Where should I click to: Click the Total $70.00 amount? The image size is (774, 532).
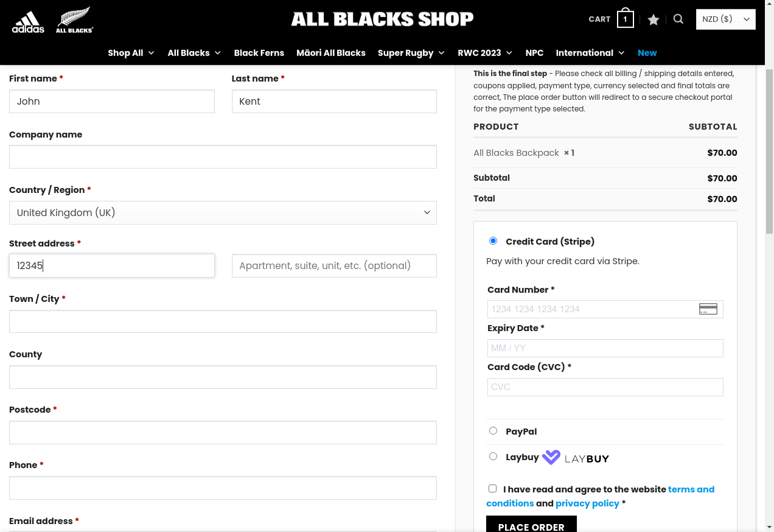tap(722, 199)
